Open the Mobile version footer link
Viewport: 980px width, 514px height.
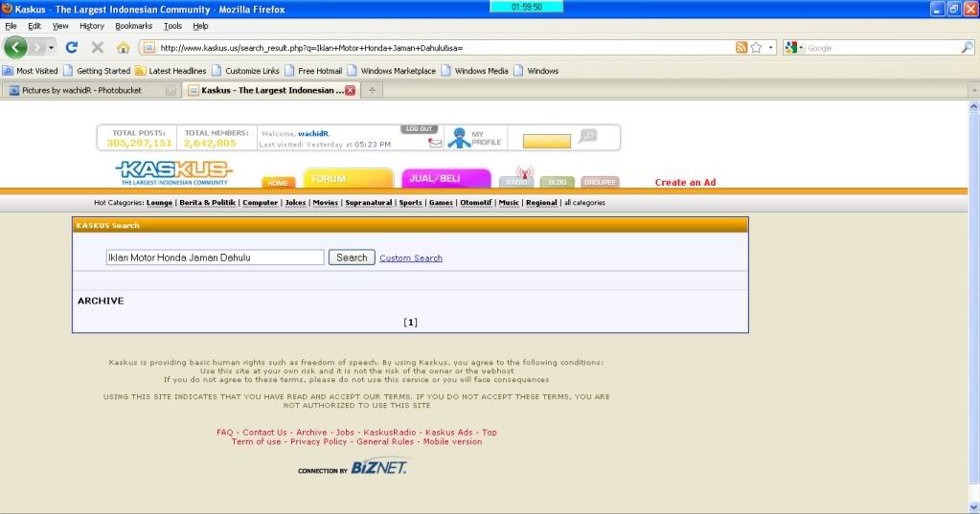[x=452, y=441]
